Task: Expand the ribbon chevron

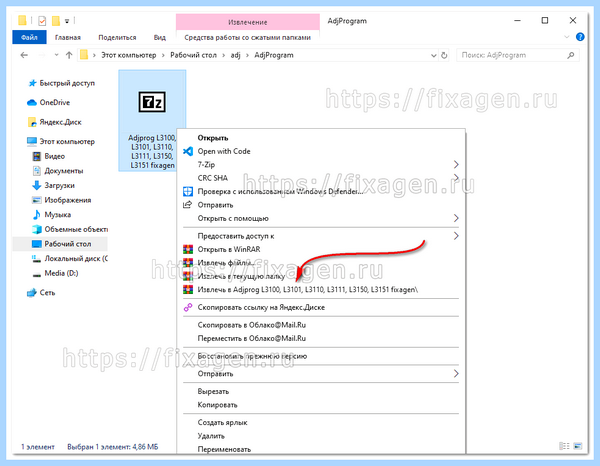Action: [x=567, y=37]
